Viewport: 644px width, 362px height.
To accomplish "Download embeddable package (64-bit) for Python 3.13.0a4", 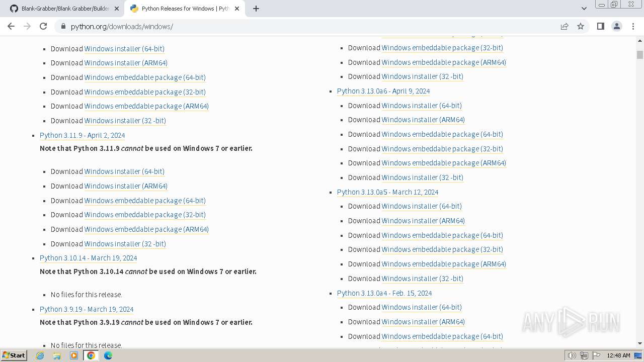I will (x=442, y=336).
